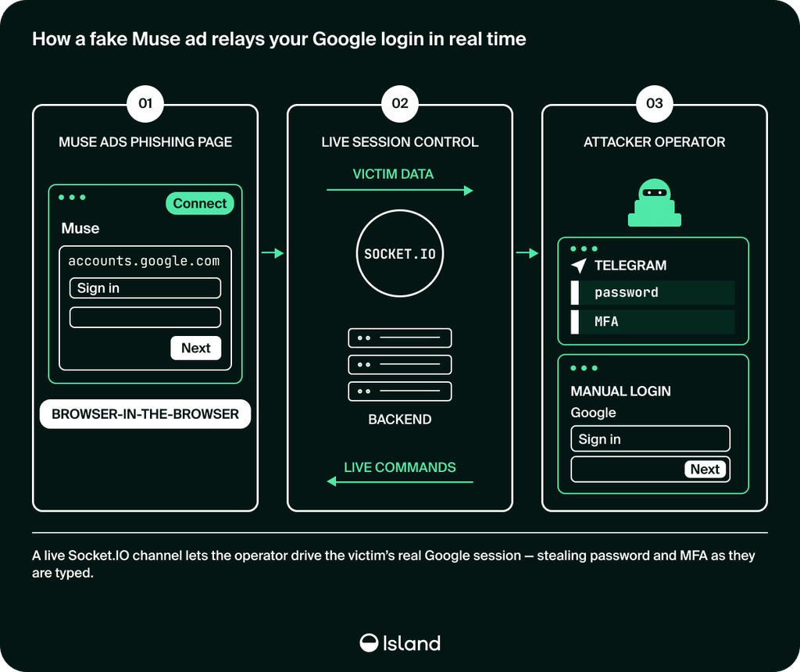Click the LIVE SESSION CONTROL heading
This screenshot has width=800, height=672.
click(399, 142)
